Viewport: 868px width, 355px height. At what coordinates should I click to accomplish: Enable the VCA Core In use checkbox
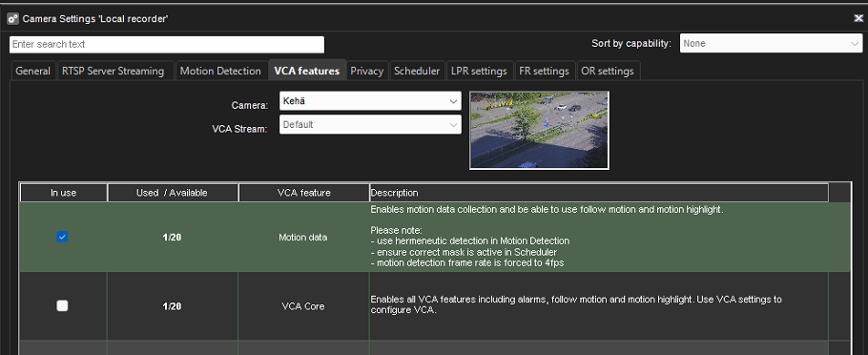coord(63,305)
